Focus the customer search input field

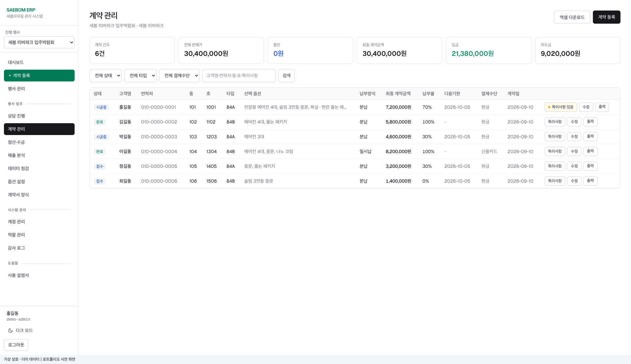pos(239,76)
